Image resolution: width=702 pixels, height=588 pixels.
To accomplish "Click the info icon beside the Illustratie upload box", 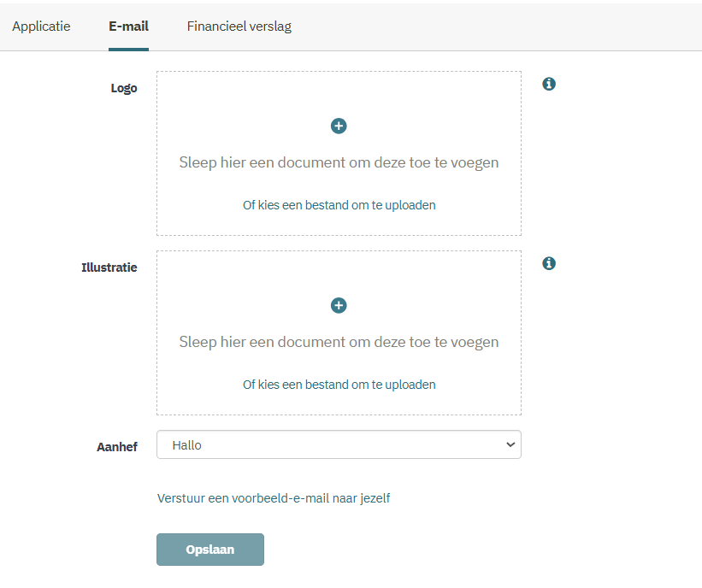I will click(549, 263).
